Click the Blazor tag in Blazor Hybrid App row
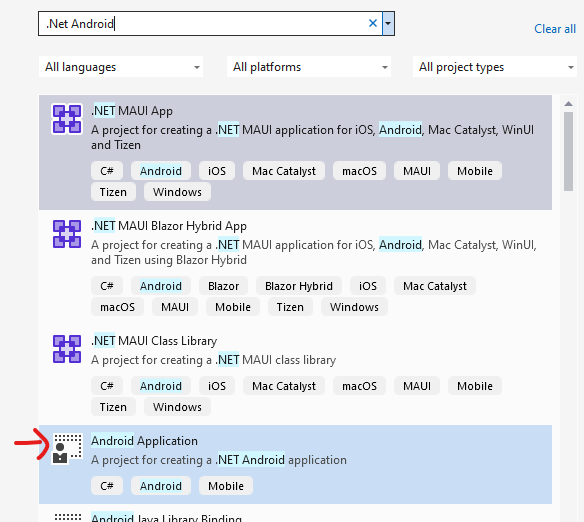The height and width of the screenshot is (522, 584). [x=223, y=286]
